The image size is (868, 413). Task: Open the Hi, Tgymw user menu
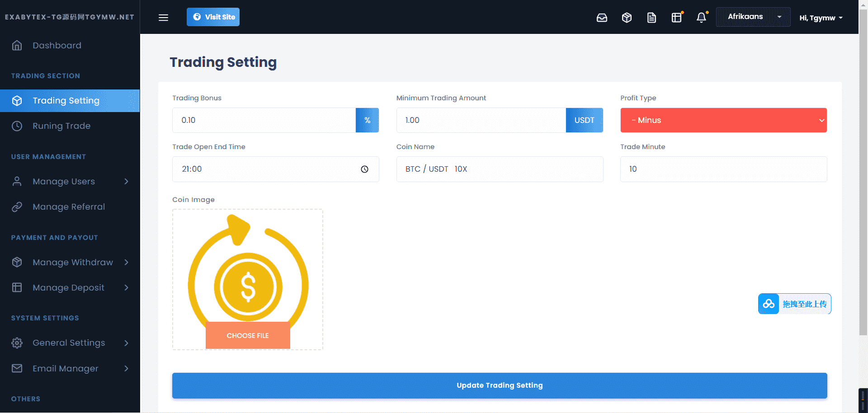pos(821,18)
